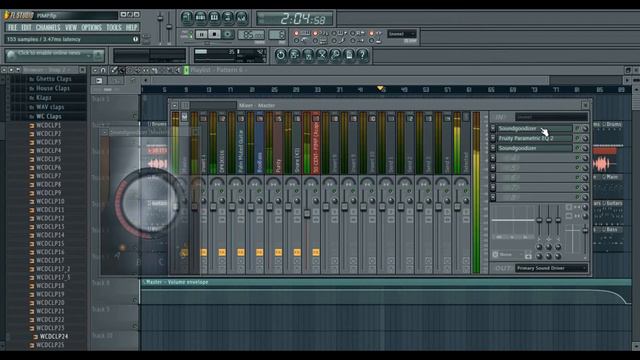The width and height of the screenshot is (640, 360).
Task: Toggle the Browser view icon in the top toolbar
Action: [x=228, y=18]
